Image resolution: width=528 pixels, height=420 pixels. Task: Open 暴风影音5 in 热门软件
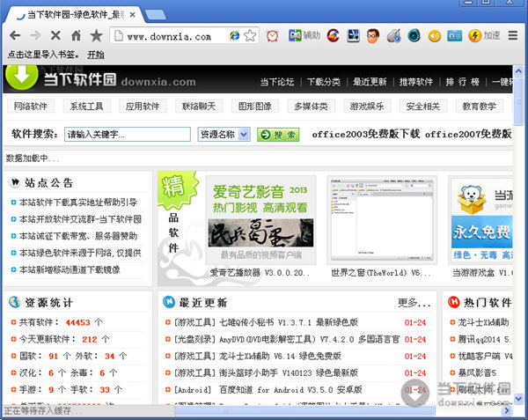477,372
